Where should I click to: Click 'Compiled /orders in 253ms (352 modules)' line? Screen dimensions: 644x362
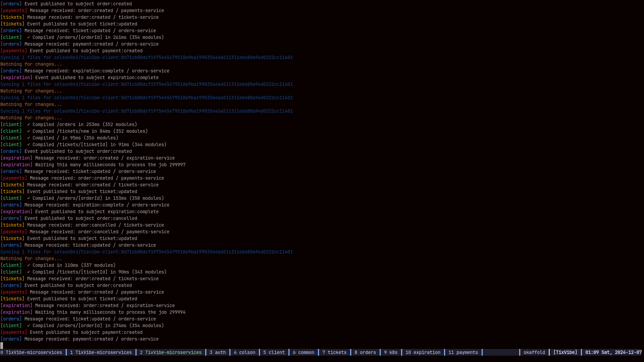click(x=69, y=124)
